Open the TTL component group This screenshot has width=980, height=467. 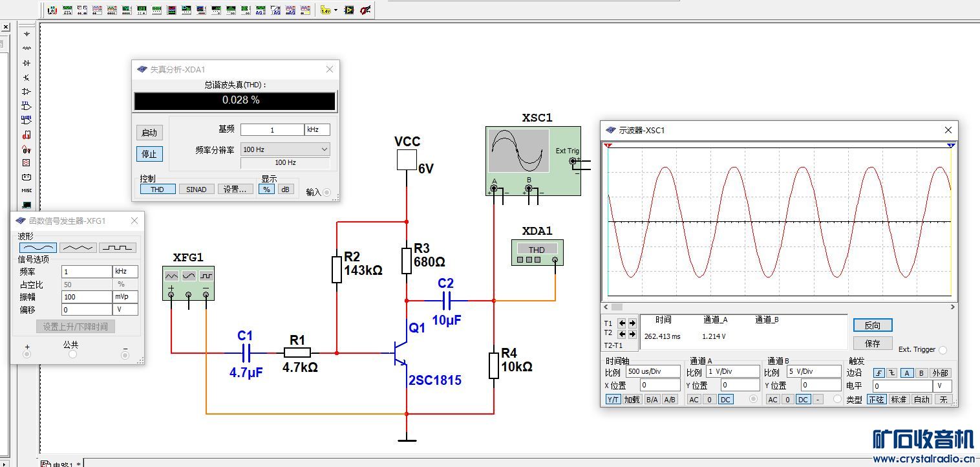[x=27, y=105]
